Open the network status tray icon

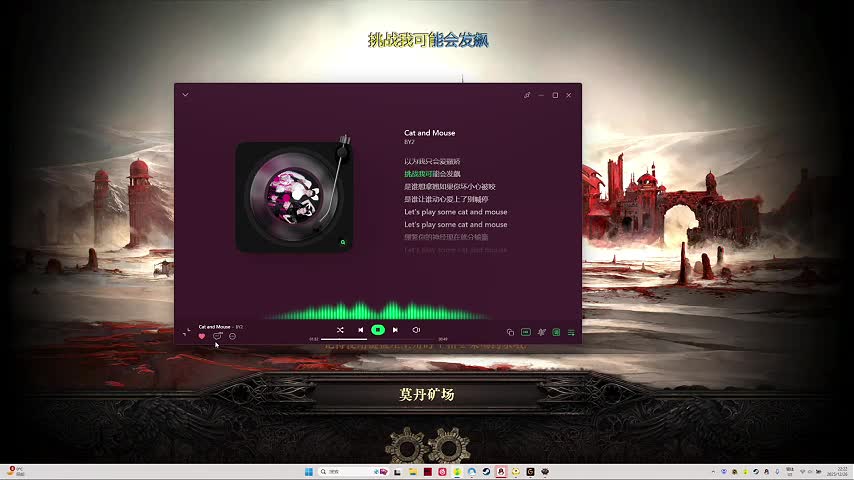pyautogui.click(x=802, y=472)
